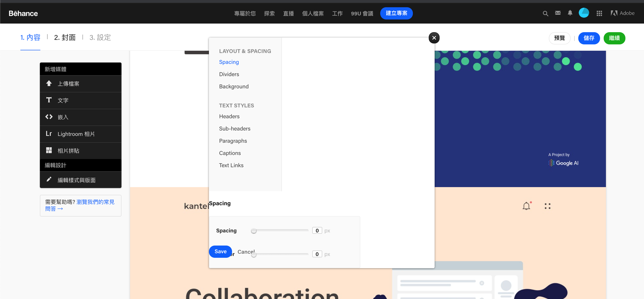Open messages envelope icon
The image size is (644, 299).
(558, 13)
